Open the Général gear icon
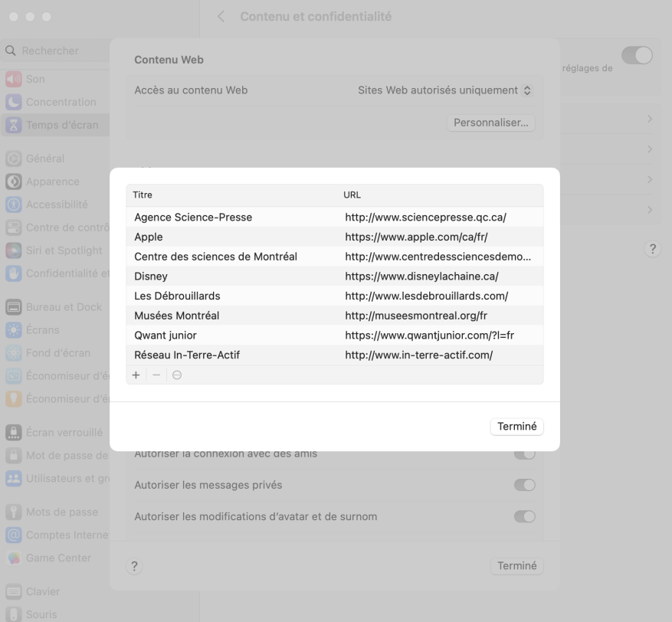Screen dimensions: 672x622 (14, 159)
